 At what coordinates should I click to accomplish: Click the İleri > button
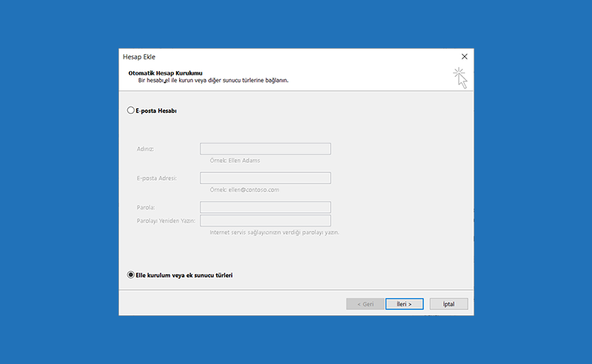click(404, 304)
